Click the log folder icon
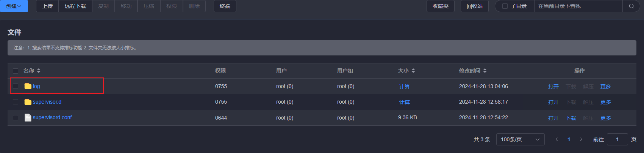This screenshot has width=644, height=153. [x=28, y=86]
